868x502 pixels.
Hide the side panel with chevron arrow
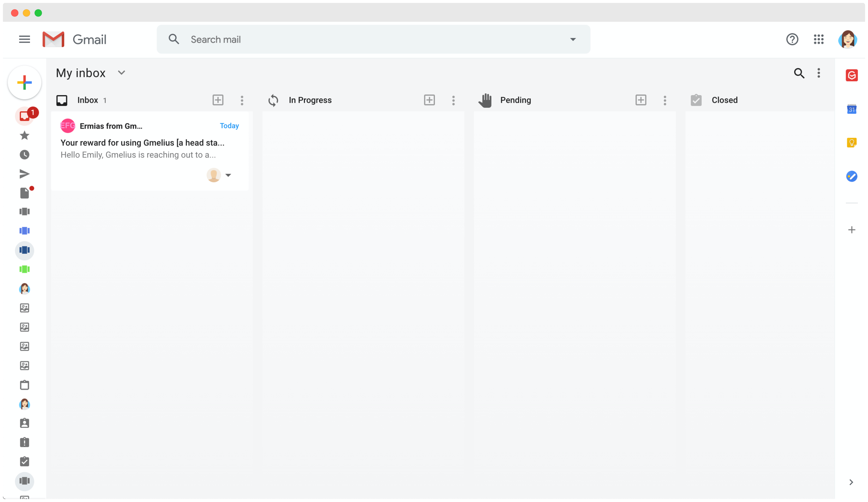851,482
